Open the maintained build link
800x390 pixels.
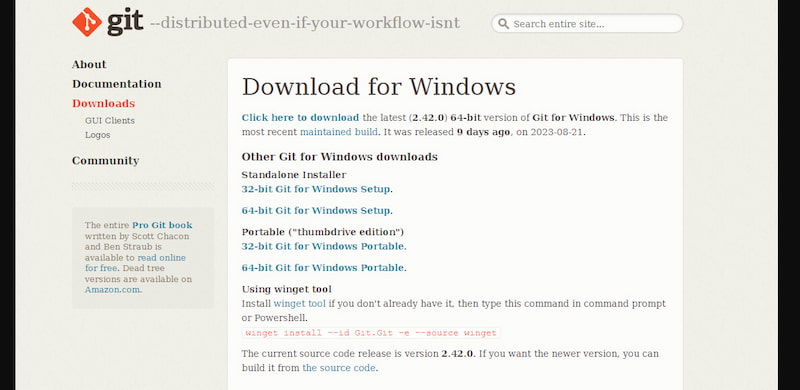339,132
